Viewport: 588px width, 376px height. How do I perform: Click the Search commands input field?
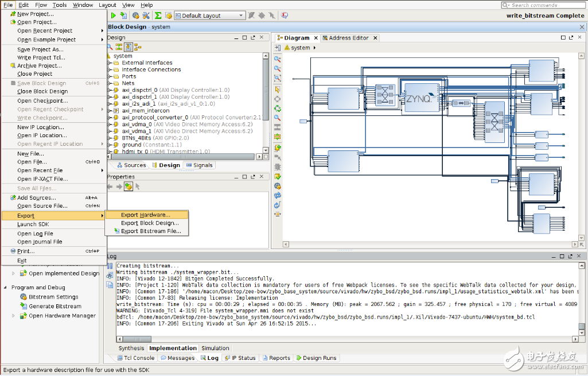click(x=545, y=5)
